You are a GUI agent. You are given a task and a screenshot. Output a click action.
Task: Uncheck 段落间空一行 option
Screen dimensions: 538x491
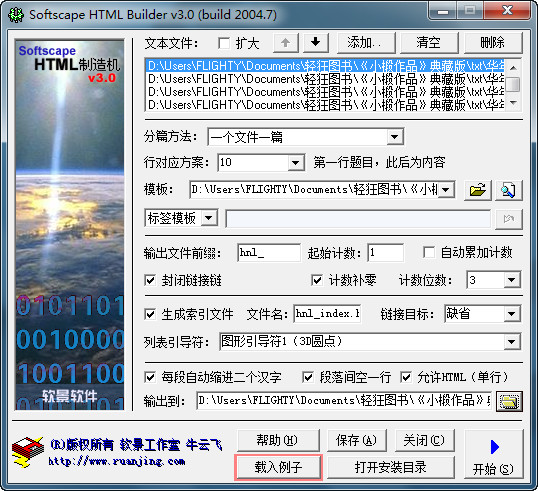pos(308,377)
